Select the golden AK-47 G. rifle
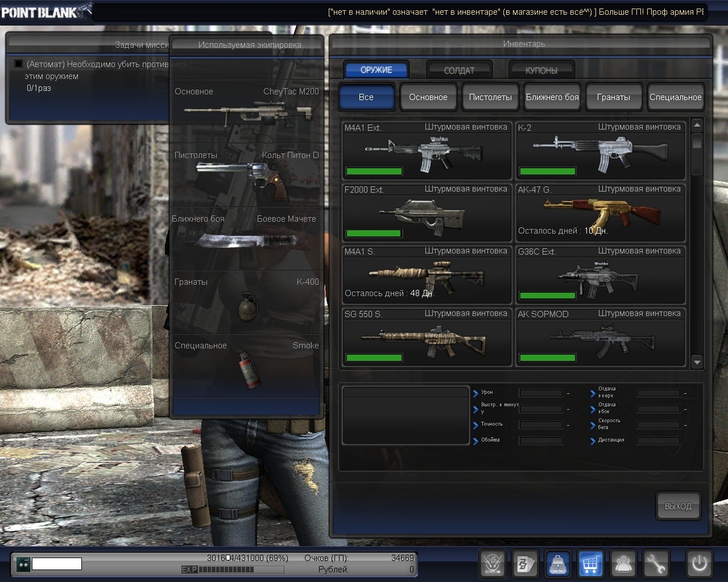Image resolution: width=728 pixels, height=582 pixels. point(601,212)
